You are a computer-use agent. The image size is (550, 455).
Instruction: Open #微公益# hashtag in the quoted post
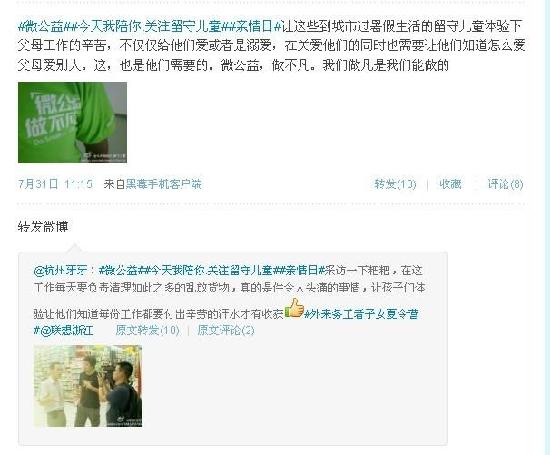pos(119,270)
